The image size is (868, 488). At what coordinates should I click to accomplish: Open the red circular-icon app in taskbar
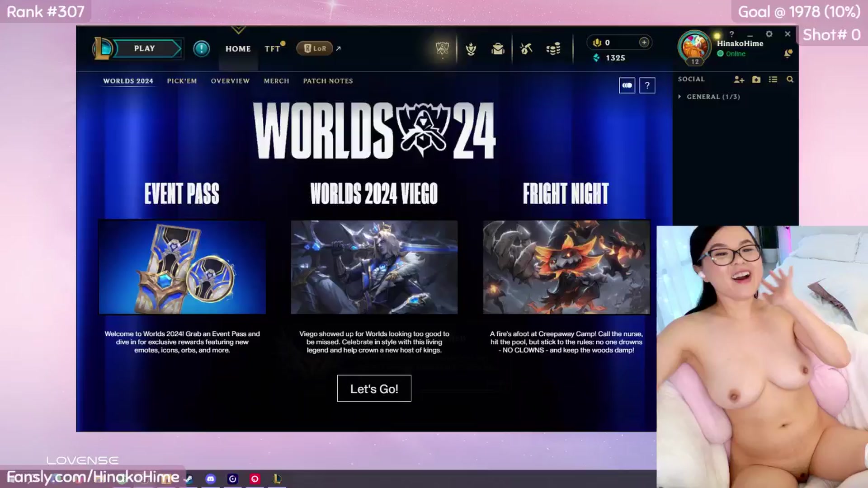[x=255, y=479]
